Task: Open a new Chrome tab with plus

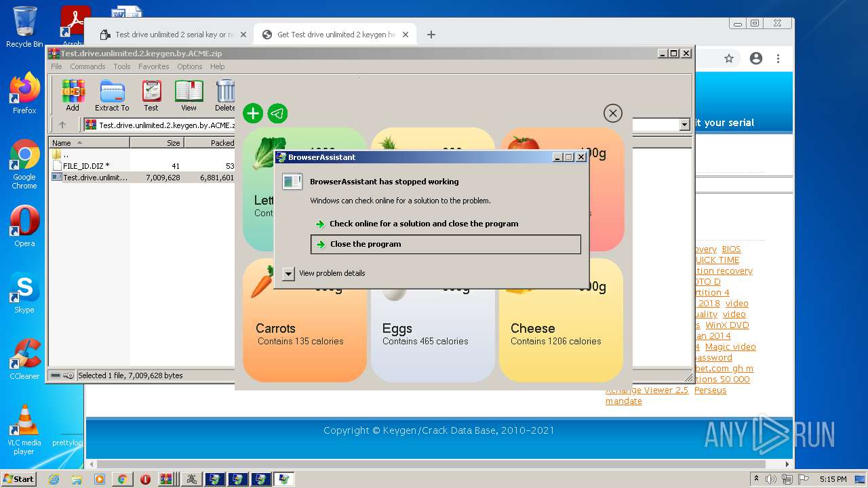Action: pyautogui.click(x=431, y=35)
